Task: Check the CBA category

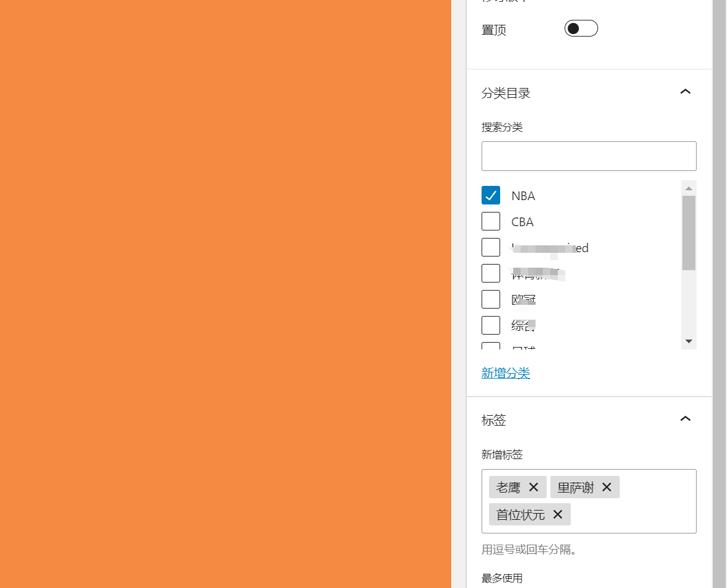Action: (x=491, y=221)
